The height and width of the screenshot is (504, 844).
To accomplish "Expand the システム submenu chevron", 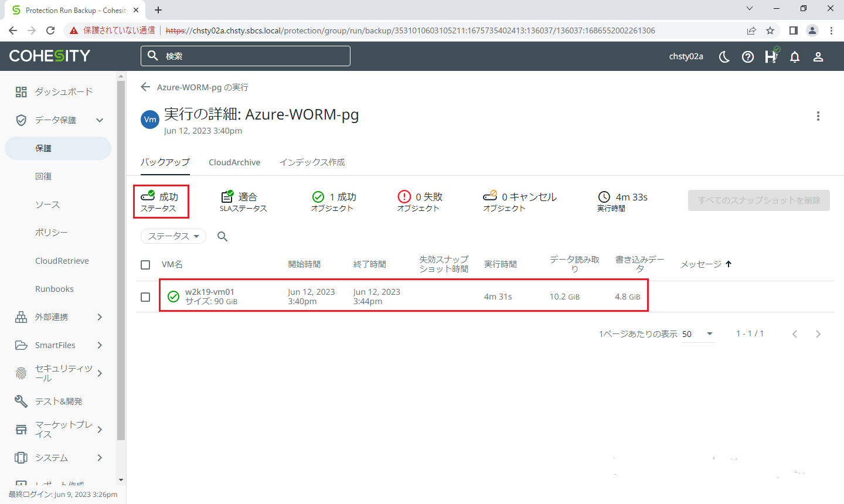I will [x=100, y=458].
